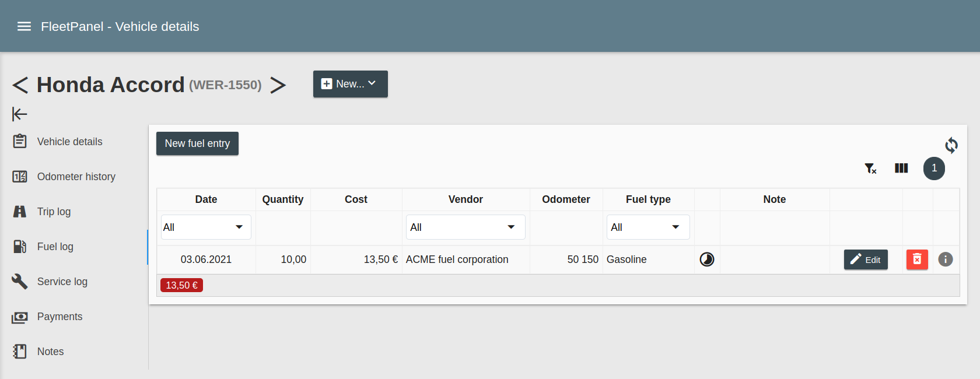This screenshot has height=379, width=980.
Task: Go to previous vehicle arrow
Action: (20, 85)
